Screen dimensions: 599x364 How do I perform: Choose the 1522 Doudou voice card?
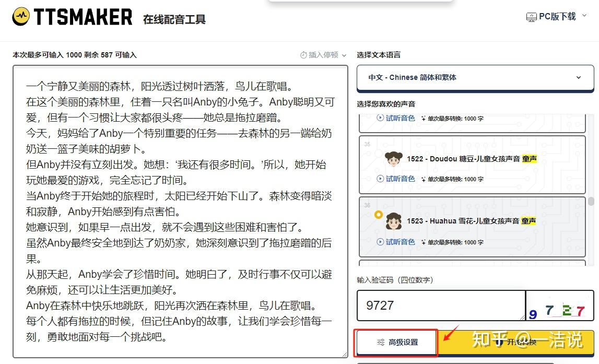coord(472,164)
